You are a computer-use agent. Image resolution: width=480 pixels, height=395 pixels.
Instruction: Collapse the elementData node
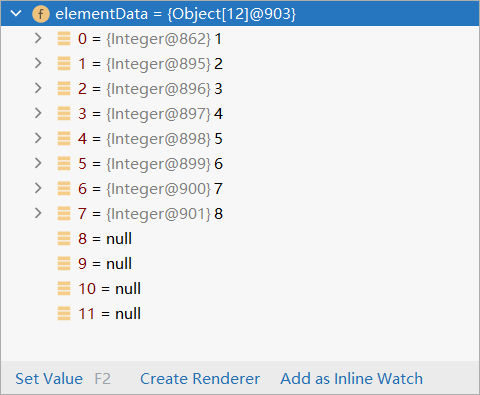[x=16, y=14]
